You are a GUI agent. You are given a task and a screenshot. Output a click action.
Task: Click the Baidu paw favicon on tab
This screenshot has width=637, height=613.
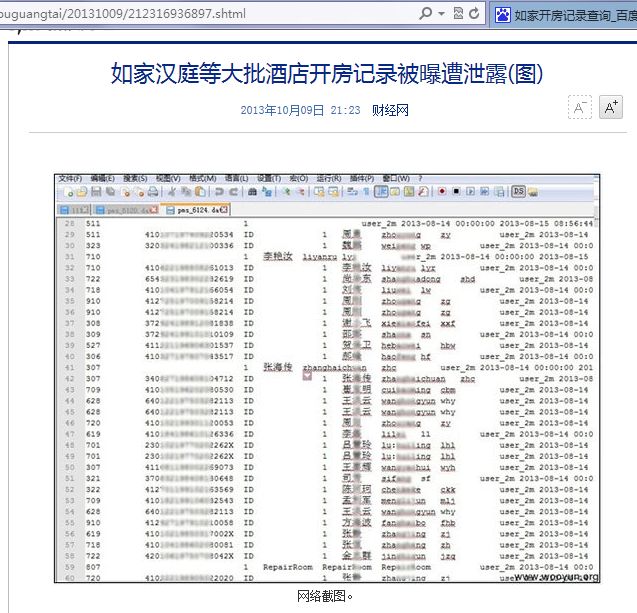(x=503, y=15)
